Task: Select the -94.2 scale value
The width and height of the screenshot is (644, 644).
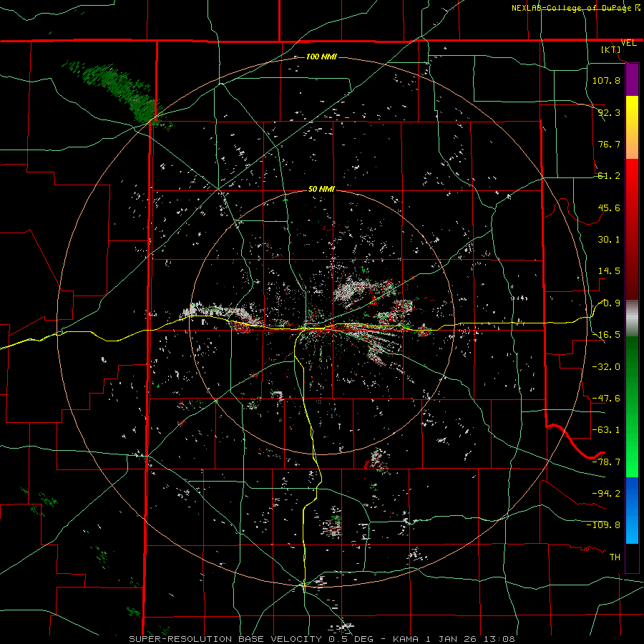Action: click(x=606, y=494)
